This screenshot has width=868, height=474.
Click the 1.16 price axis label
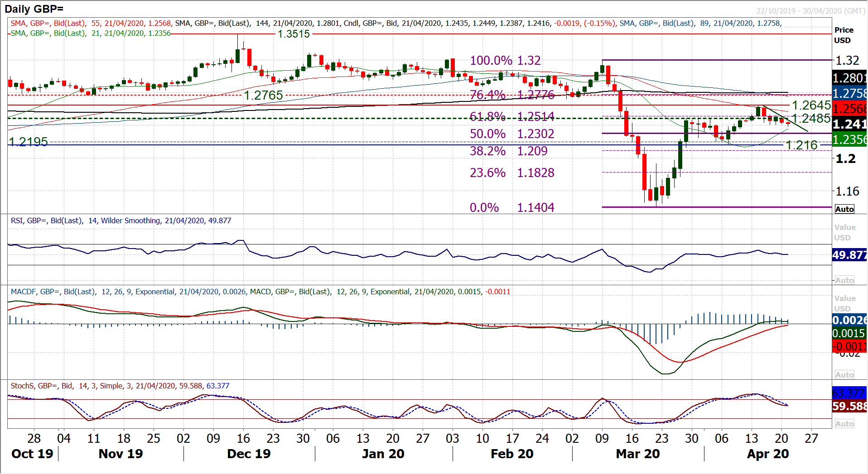[x=847, y=191]
